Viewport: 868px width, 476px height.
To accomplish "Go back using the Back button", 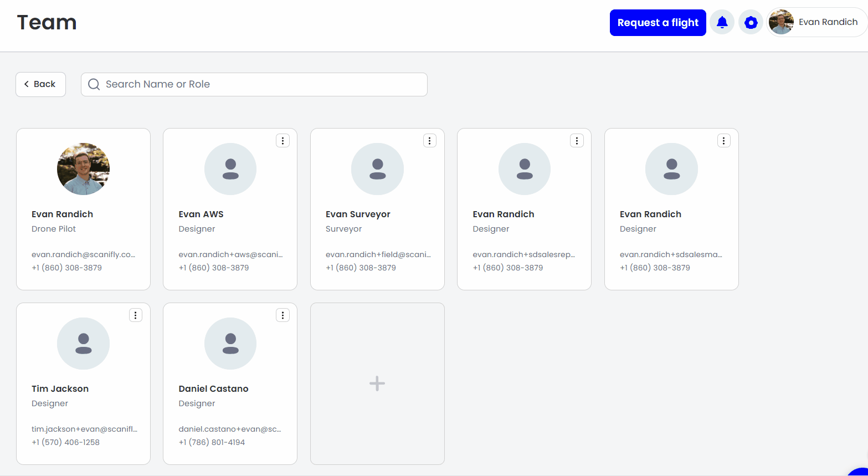I will point(40,84).
